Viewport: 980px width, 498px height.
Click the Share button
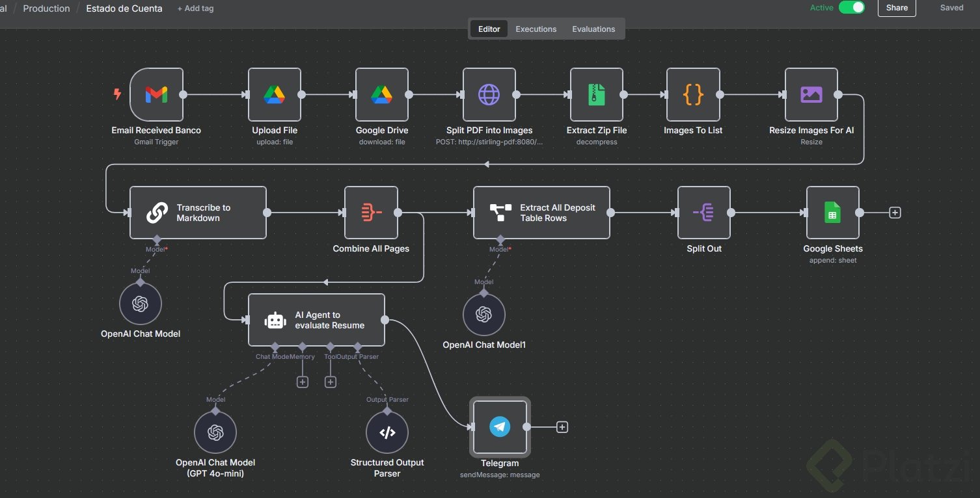[897, 8]
